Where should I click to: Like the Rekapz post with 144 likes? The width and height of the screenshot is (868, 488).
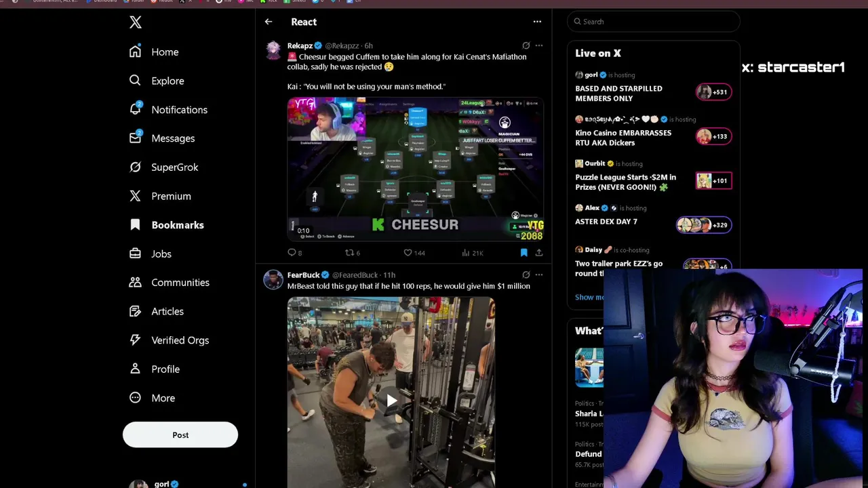click(414, 253)
